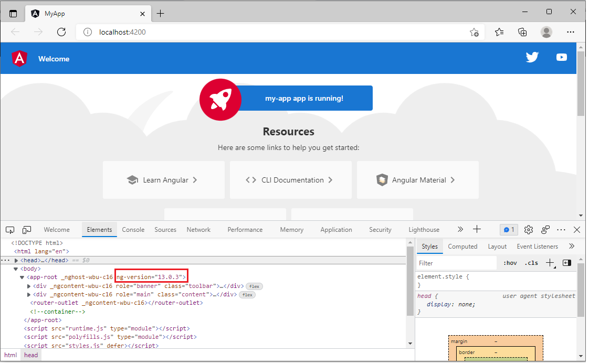Open the tab actions menu icon

[x=13, y=14]
